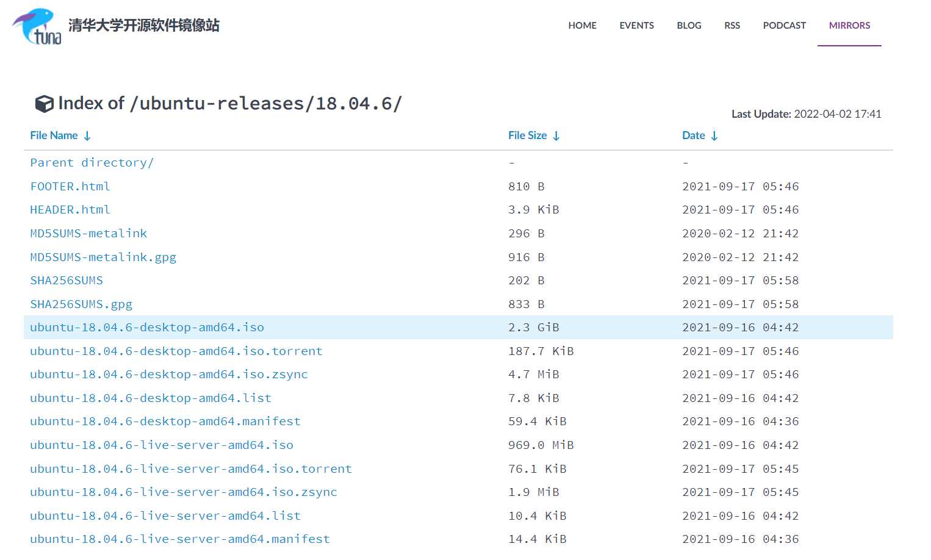Open the HOME menu item

coord(582,26)
